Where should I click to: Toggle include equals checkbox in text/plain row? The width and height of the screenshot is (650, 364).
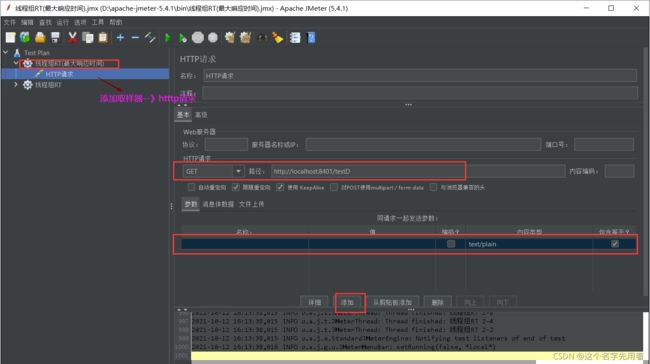click(615, 244)
